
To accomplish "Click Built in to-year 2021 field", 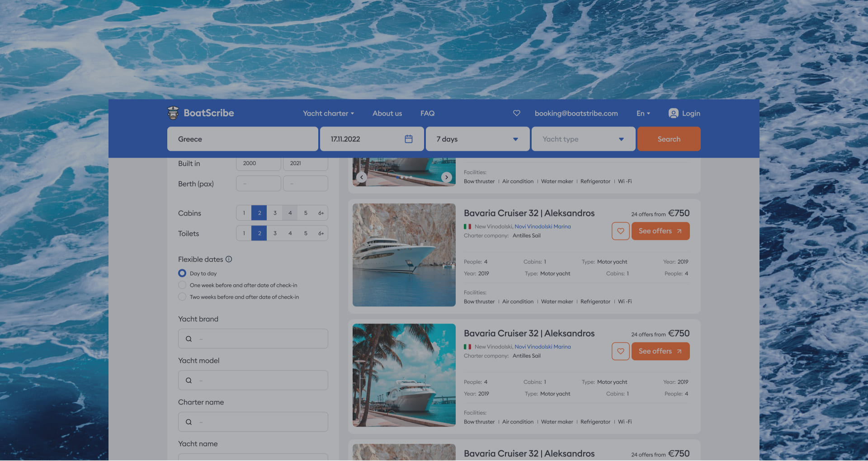I will click(306, 164).
